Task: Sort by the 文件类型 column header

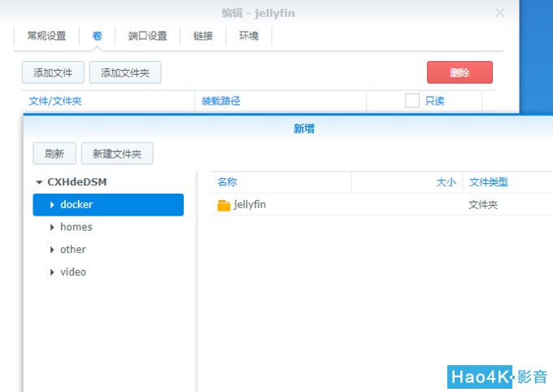Action: (x=489, y=182)
